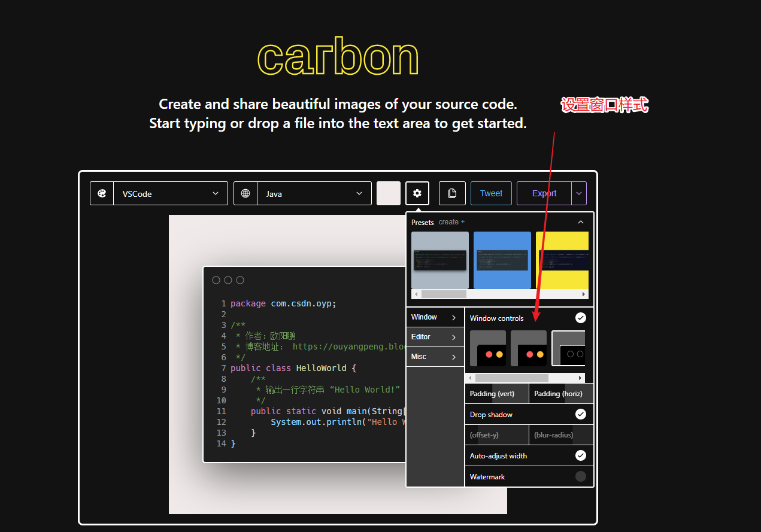This screenshot has height=532, width=761.
Task: Click the comment containing “Hello World!”
Action: click(328, 390)
